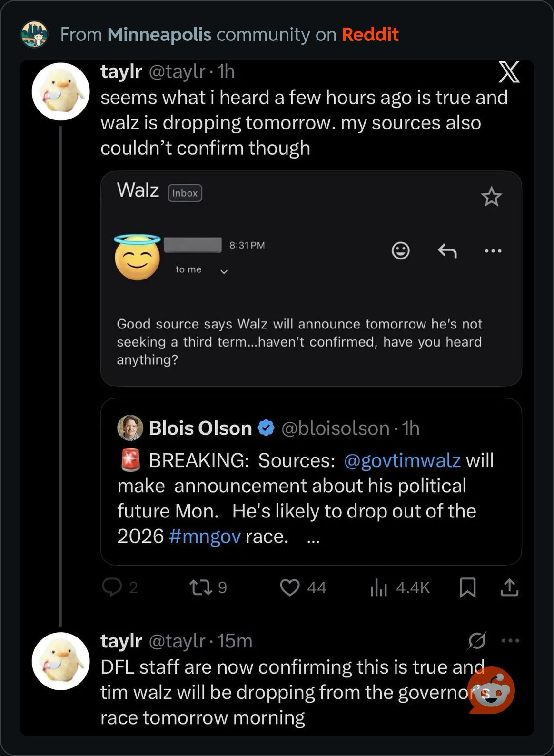Viewport: 554px width, 756px height.
Task: Open the @govtimwalz mention link
Action: point(402,460)
